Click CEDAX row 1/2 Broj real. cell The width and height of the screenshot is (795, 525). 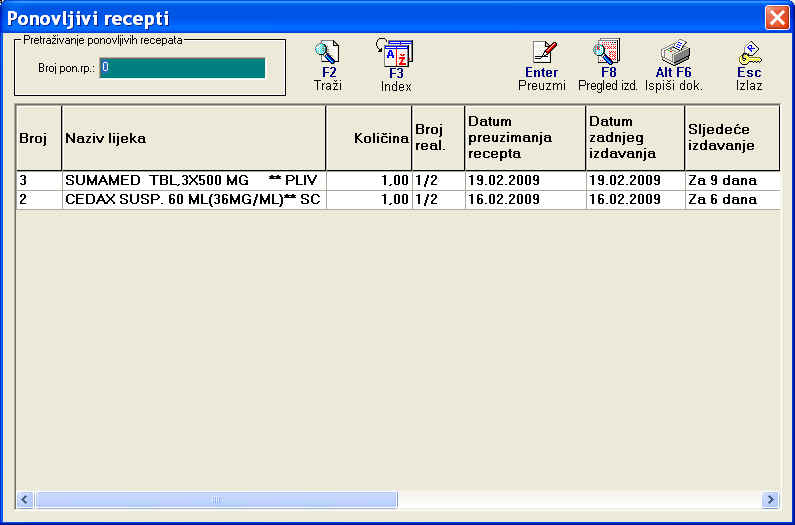coord(439,199)
